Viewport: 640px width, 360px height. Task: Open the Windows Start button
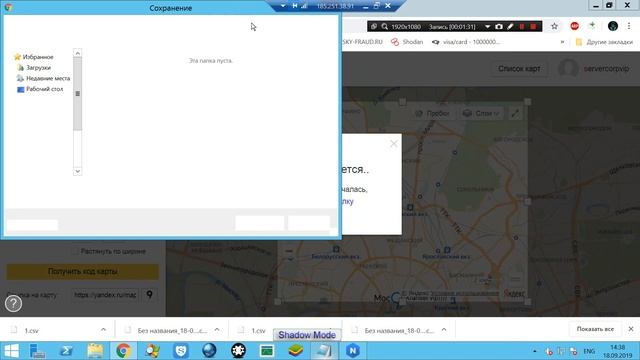click(x=11, y=351)
